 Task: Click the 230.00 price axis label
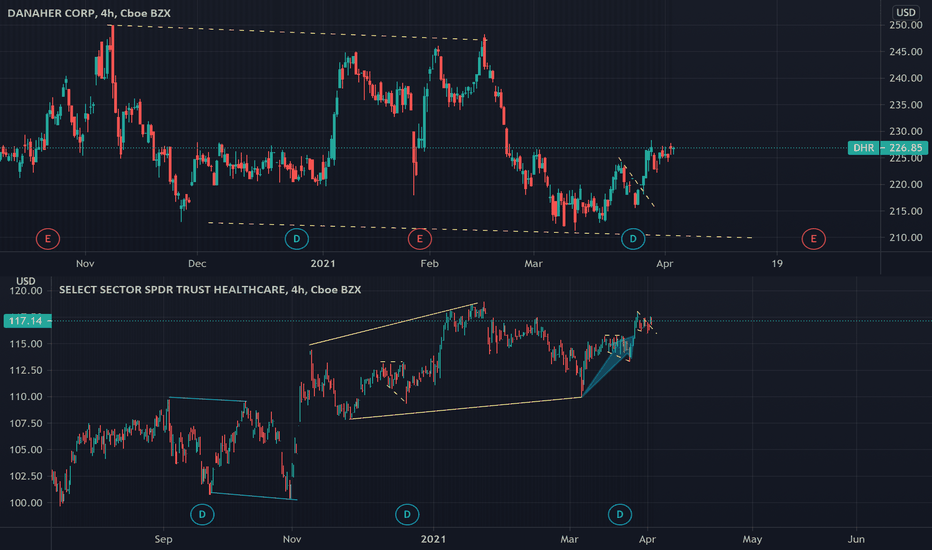point(906,131)
